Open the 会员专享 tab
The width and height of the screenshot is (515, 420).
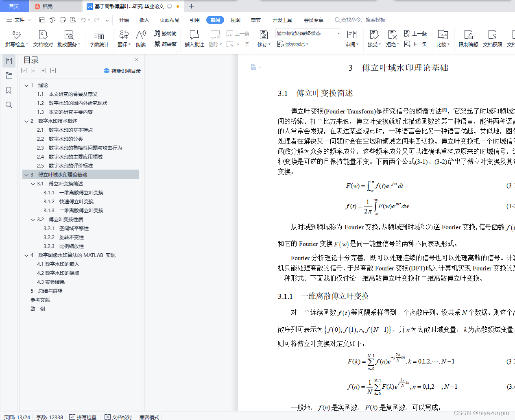tap(314, 20)
